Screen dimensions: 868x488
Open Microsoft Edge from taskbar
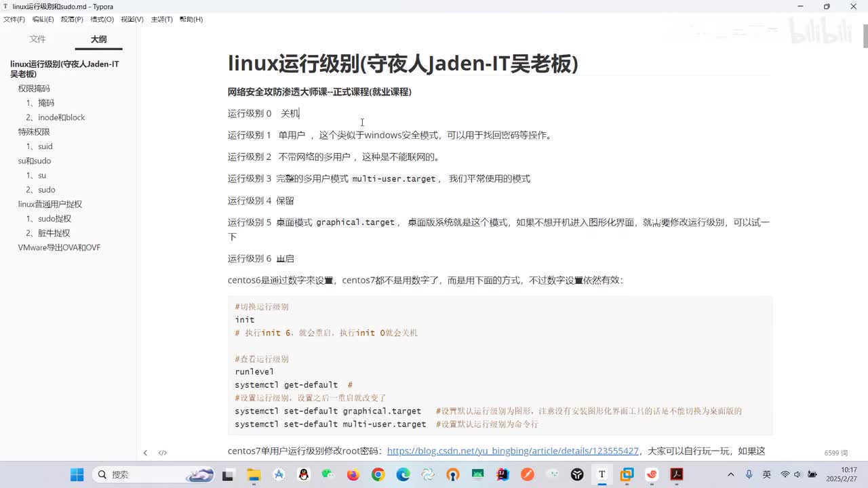pyautogui.click(x=403, y=474)
